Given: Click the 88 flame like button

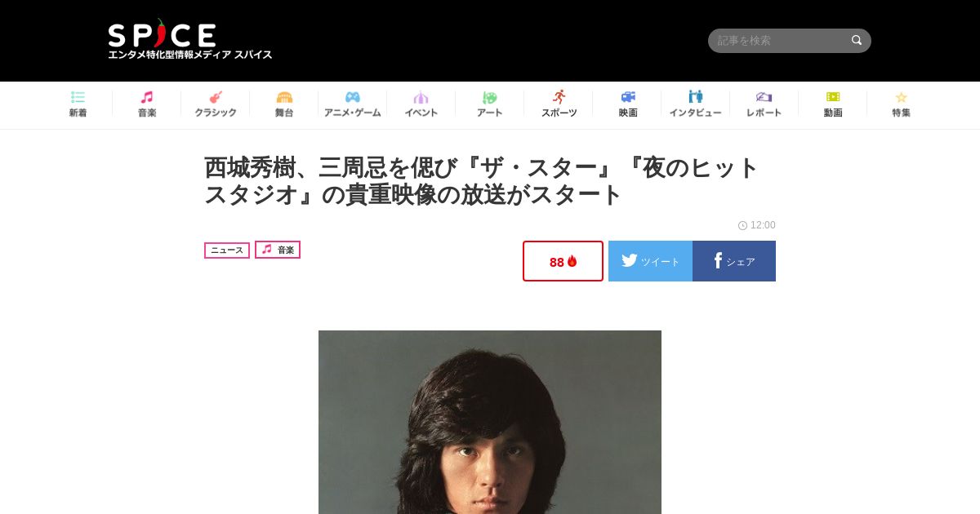Looking at the screenshot, I should pyautogui.click(x=563, y=261).
